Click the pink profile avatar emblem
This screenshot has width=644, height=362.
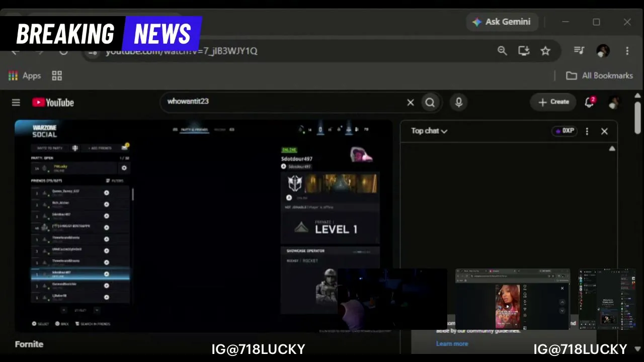click(x=361, y=155)
